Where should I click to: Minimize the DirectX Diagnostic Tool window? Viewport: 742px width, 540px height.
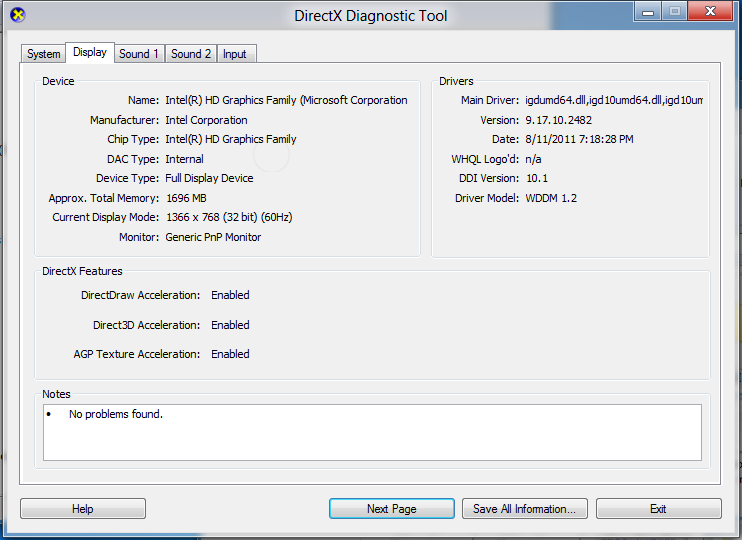pyautogui.click(x=648, y=11)
